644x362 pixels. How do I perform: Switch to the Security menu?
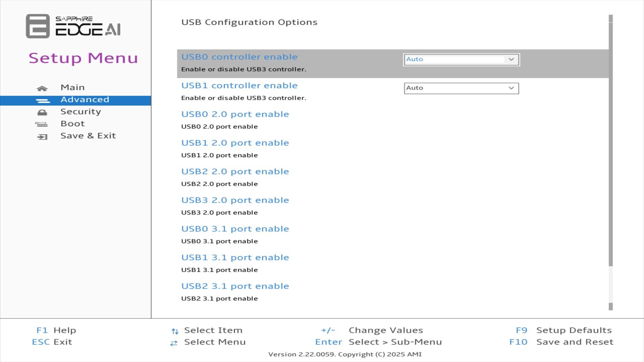click(x=80, y=112)
